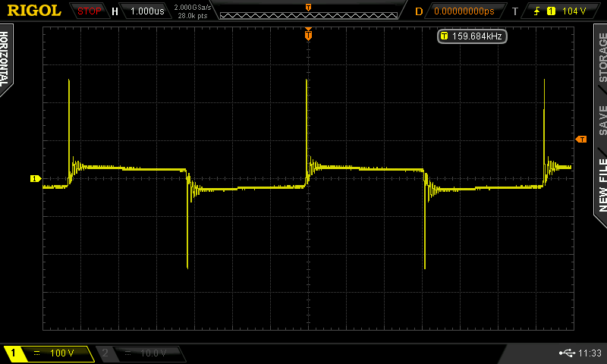
Task: Enable channel 2 with 10.0 V scale
Action: click(x=140, y=353)
